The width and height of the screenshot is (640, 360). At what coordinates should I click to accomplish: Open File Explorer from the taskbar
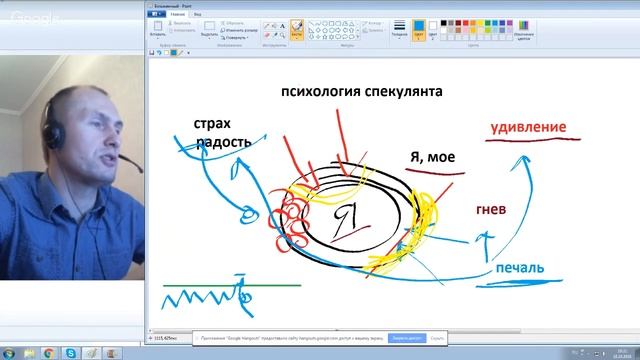point(29,353)
